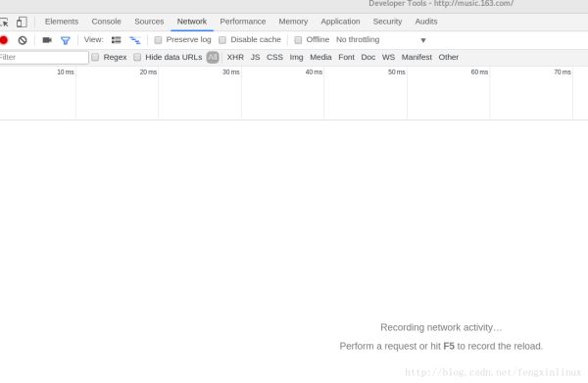588x383 pixels.
Task: Expand throttling dropdown arrow
Action: pyautogui.click(x=423, y=40)
